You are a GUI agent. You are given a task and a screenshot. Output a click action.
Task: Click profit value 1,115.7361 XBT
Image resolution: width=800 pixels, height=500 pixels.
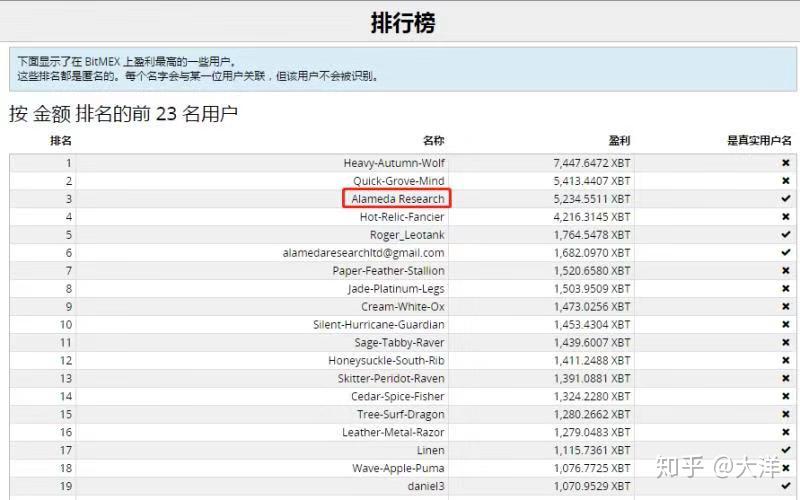pyautogui.click(x=592, y=450)
